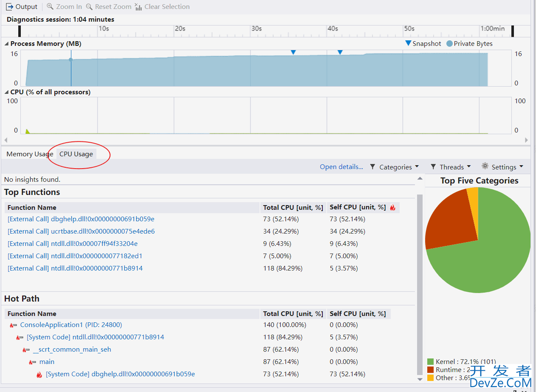Click the Runtime legend color square
This screenshot has height=392, width=536.
[x=431, y=370]
